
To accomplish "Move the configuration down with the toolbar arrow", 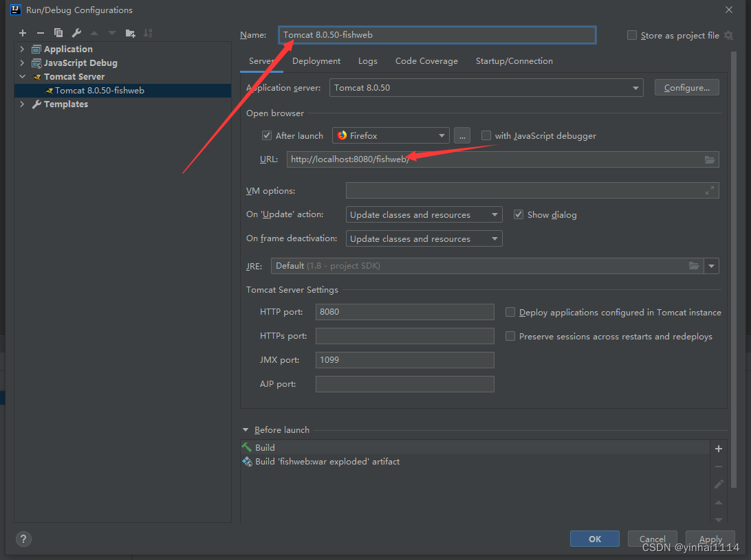I will pos(112,33).
